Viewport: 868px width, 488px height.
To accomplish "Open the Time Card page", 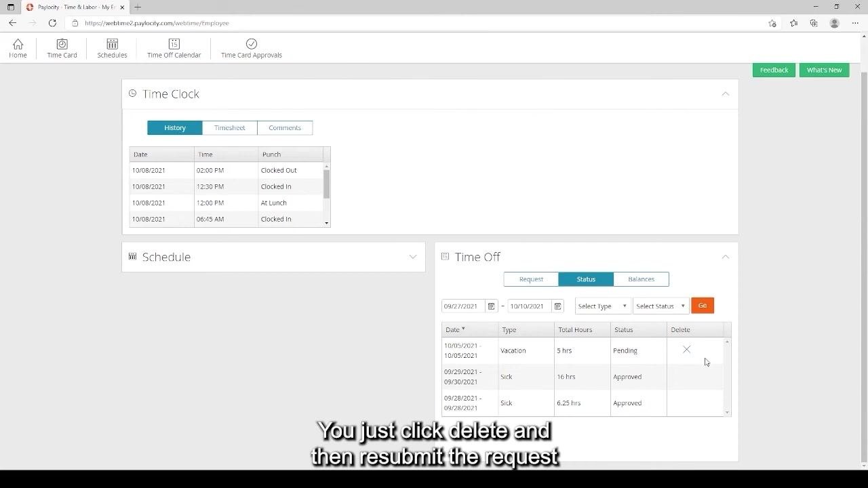I will coord(62,49).
